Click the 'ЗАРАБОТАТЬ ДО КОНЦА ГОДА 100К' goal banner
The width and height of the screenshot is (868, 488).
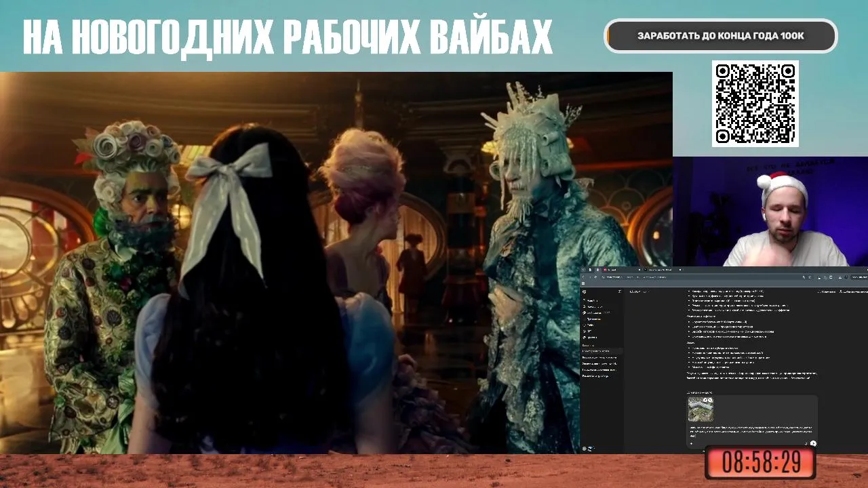click(721, 36)
